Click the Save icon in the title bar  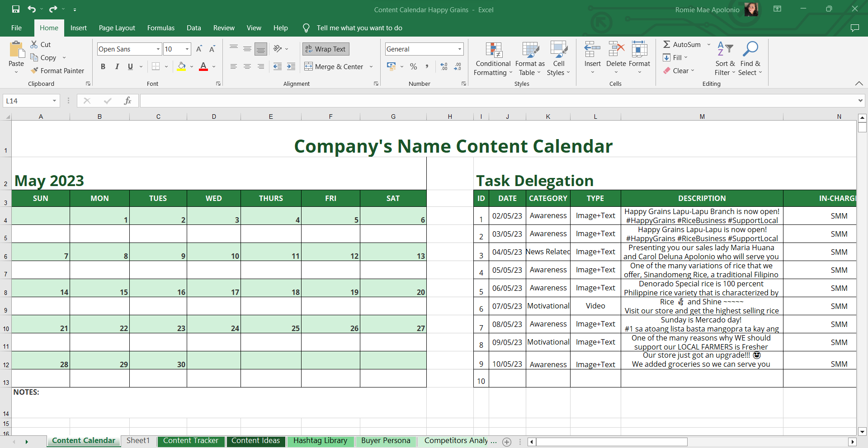[x=16, y=9]
